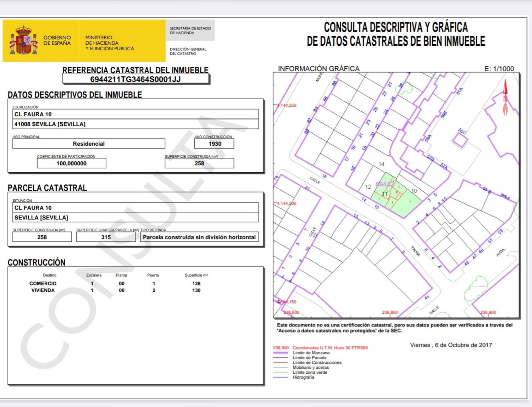The image size is (532, 407).
Task: Click the Tipo de Finca field text
Action: click(x=199, y=237)
